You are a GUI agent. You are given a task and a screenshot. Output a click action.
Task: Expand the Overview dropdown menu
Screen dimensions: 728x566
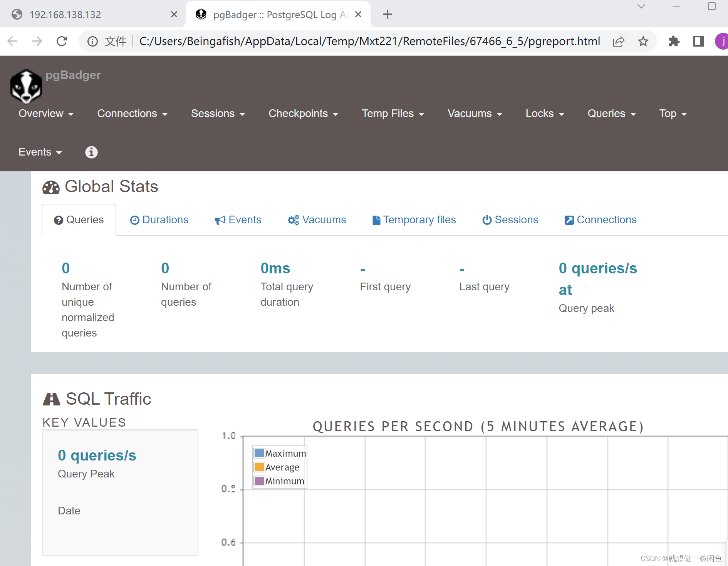[46, 114]
